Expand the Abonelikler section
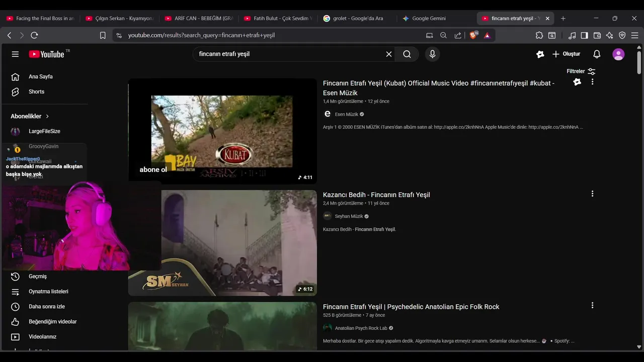This screenshot has width=644, height=362. tap(30, 116)
